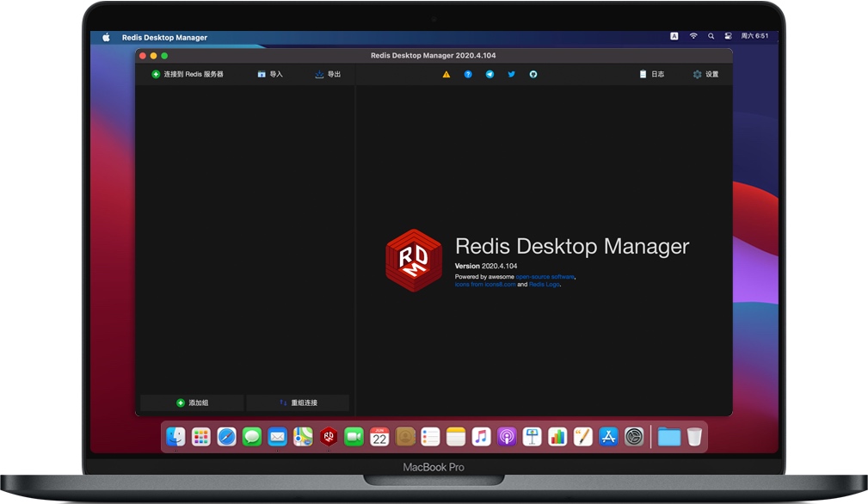Open Safari from the Dock

226,436
